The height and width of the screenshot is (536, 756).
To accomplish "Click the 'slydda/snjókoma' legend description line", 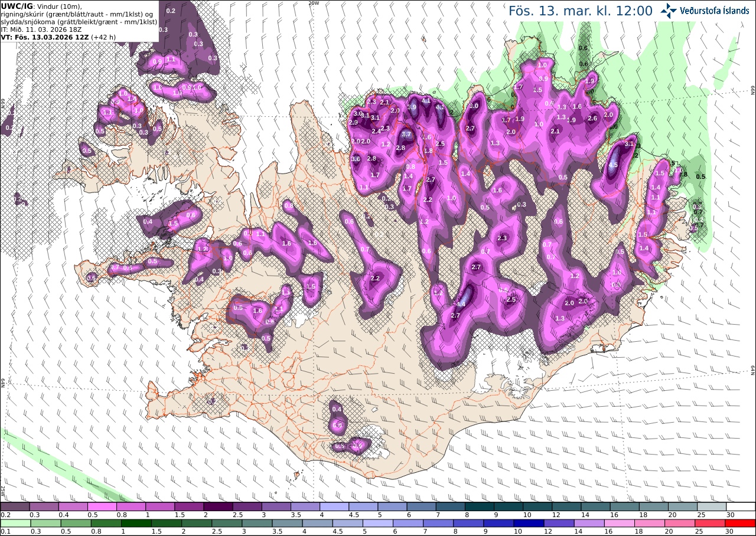I will click(x=79, y=21).
